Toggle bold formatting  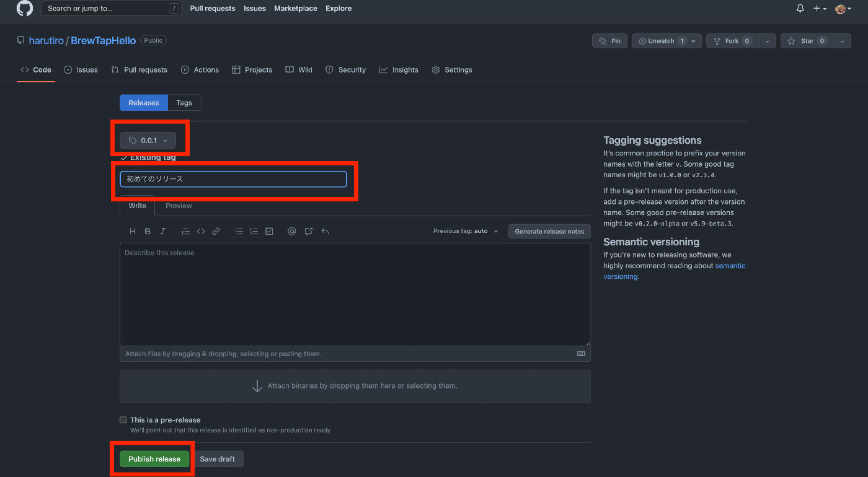click(148, 231)
